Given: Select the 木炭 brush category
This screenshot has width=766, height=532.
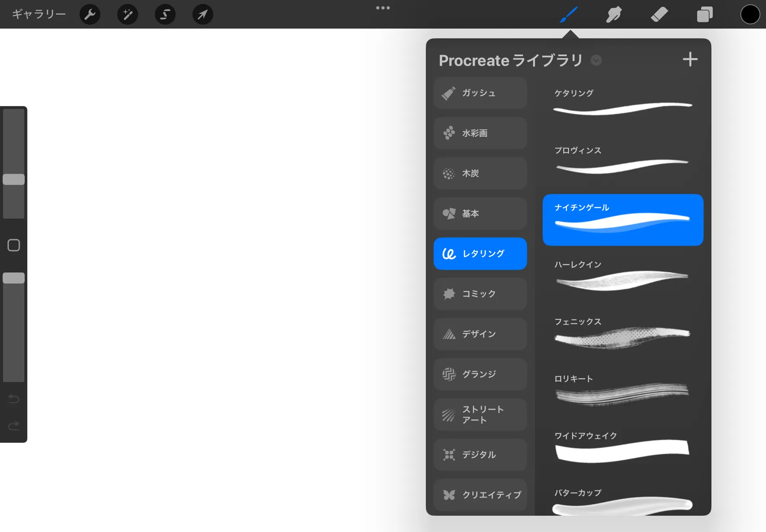Looking at the screenshot, I should (x=480, y=173).
